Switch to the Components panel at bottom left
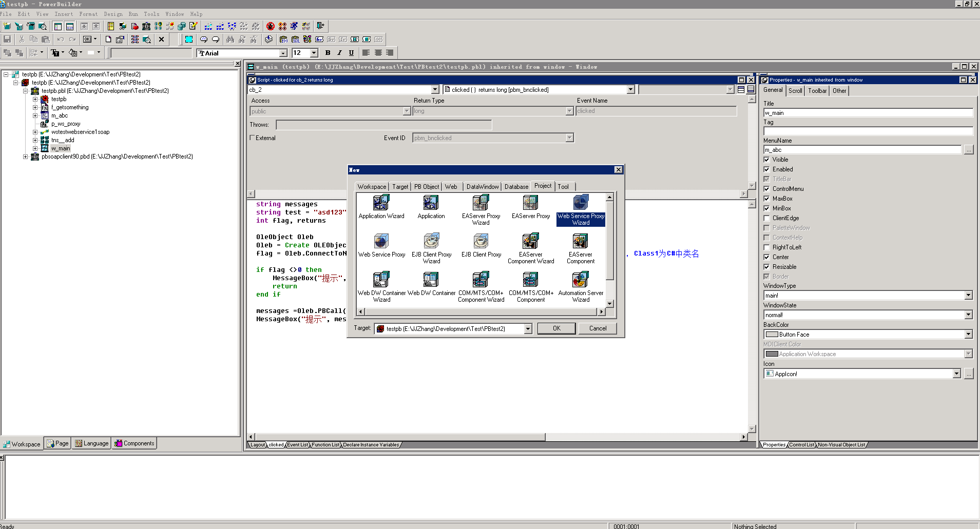 [x=134, y=443]
